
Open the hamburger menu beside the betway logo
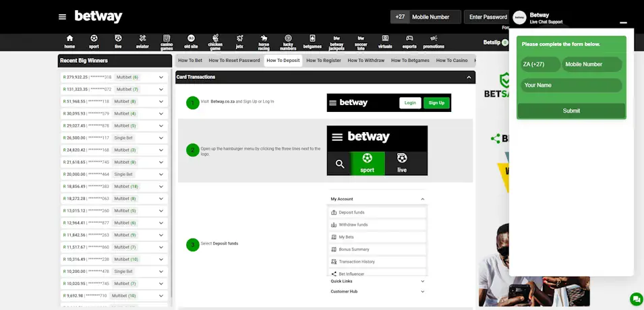tap(63, 17)
